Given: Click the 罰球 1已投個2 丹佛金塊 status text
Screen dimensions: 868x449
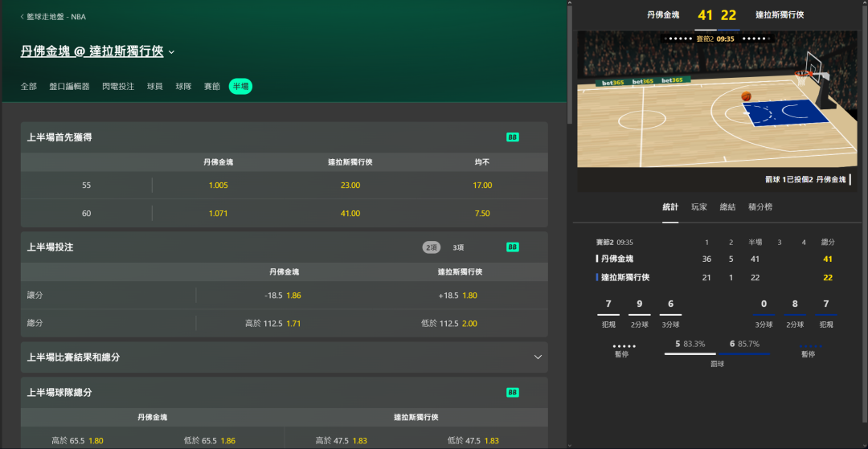Looking at the screenshot, I should (807, 180).
